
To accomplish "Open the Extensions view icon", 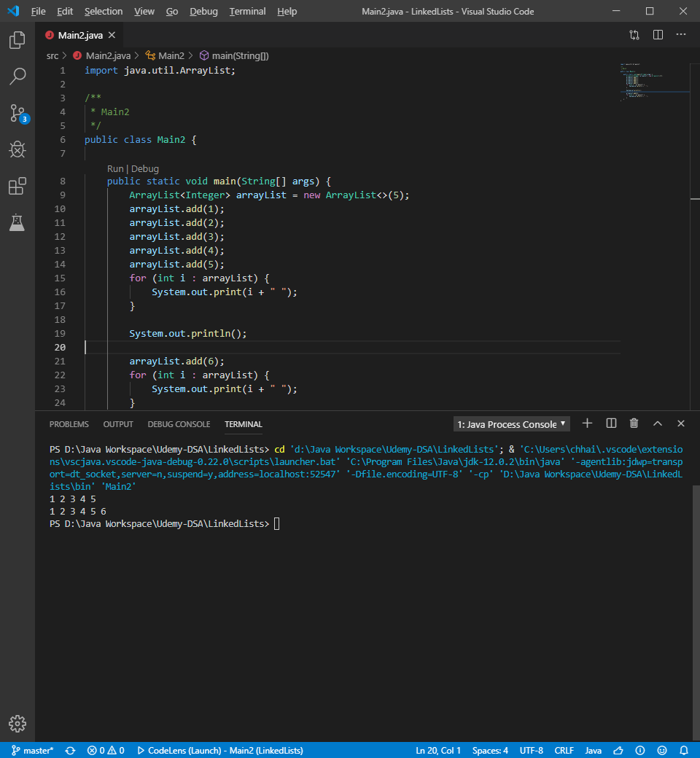I will pyautogui.click(x=17, y=186).
